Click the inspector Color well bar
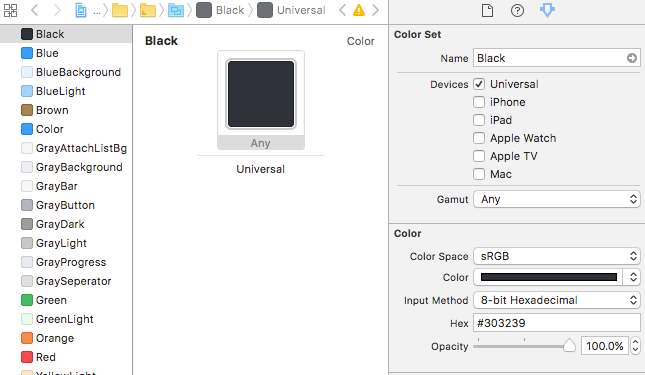The image size is (645, 375). pos(548,277)
